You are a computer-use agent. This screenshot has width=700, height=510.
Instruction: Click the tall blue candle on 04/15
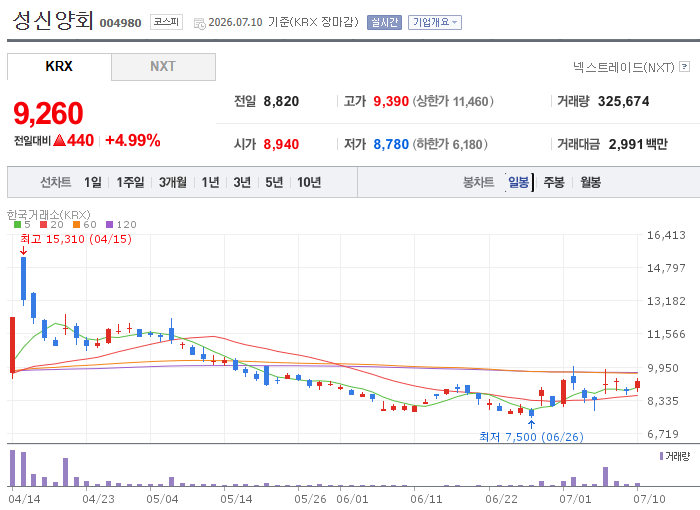coord(24,279)
